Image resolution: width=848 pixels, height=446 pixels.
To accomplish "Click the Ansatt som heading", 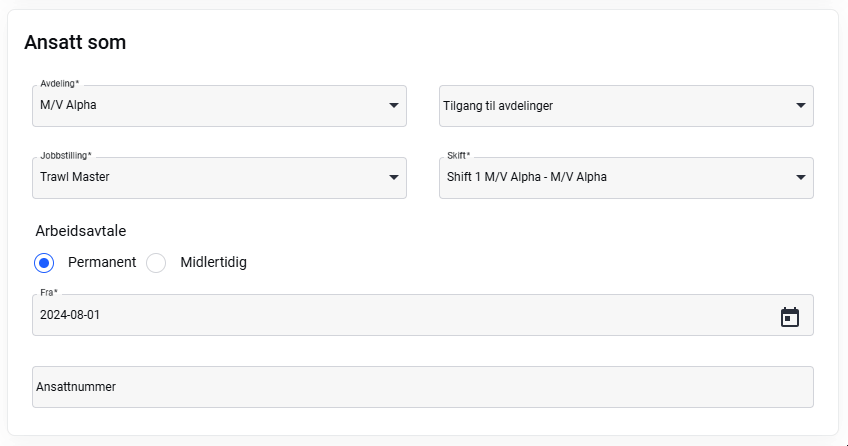I will [x=75, y=42].
